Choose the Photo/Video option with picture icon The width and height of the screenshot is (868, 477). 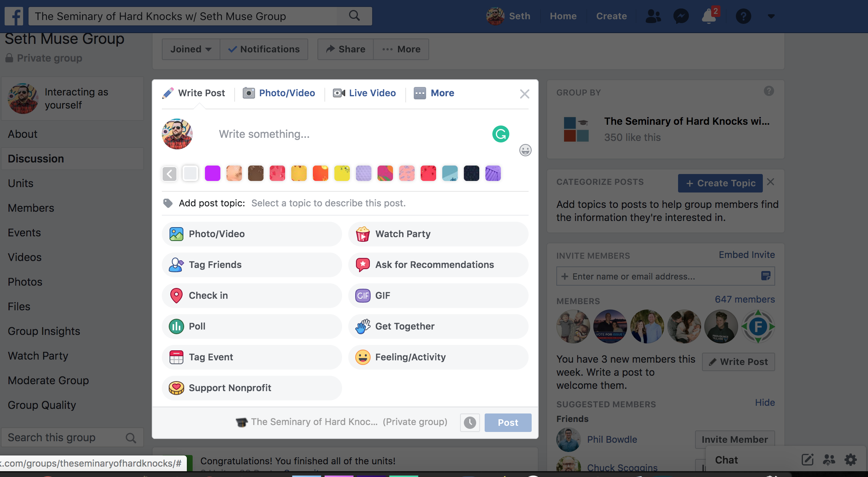pyautogui.click(x=252, y=234)
